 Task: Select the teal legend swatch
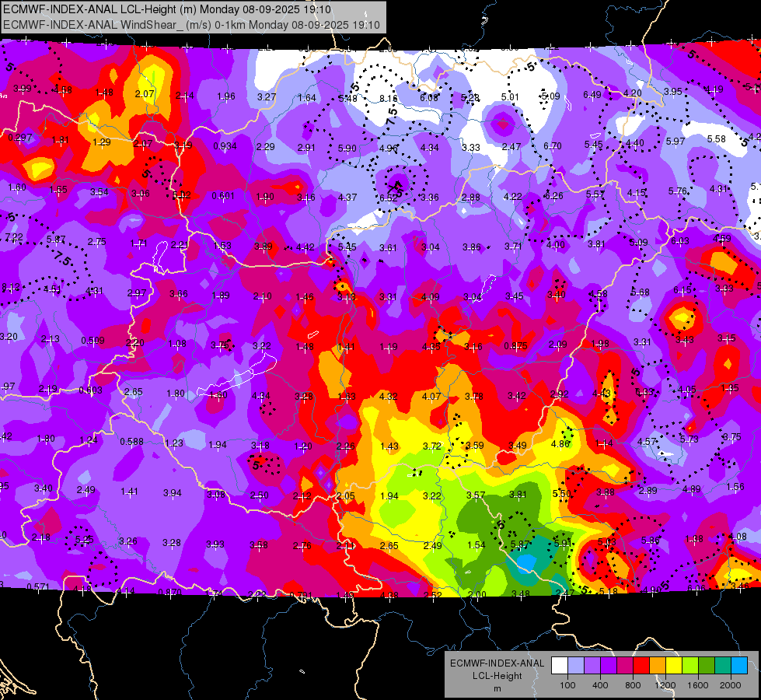coord(723,665)
